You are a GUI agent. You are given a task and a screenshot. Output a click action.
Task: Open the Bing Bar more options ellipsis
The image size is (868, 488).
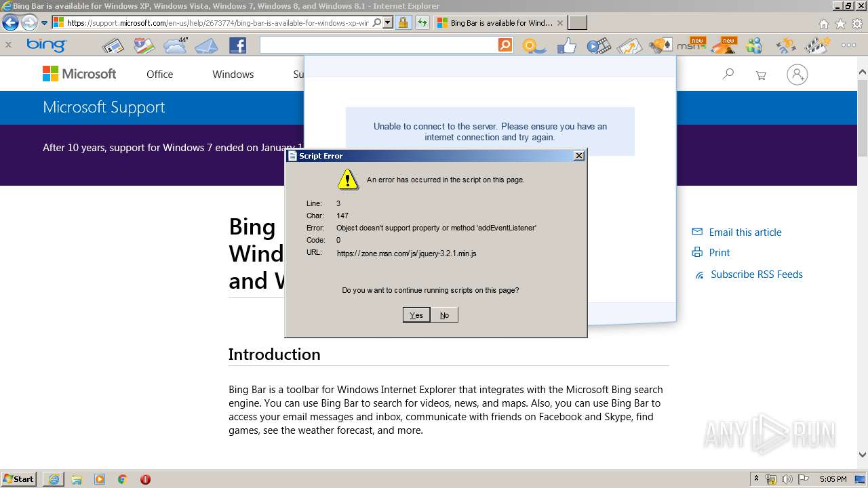[848, 45]
